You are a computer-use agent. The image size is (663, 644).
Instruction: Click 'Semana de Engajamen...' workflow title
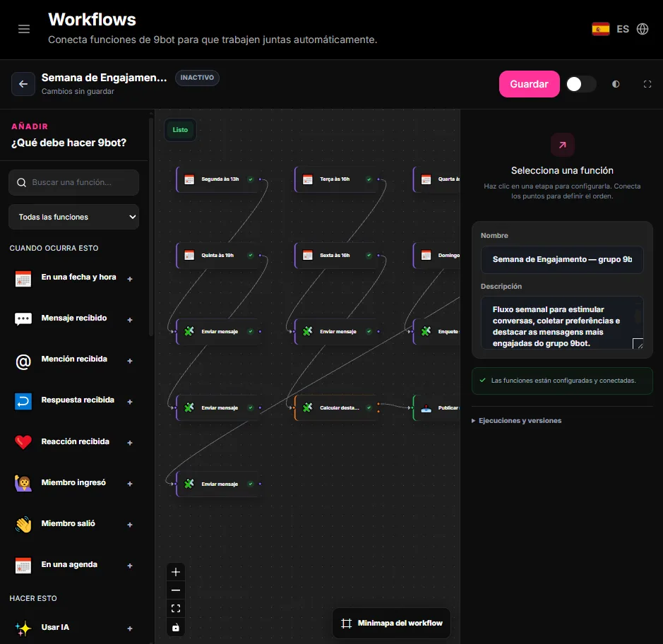pyautogui.click(x=104, y=78)
